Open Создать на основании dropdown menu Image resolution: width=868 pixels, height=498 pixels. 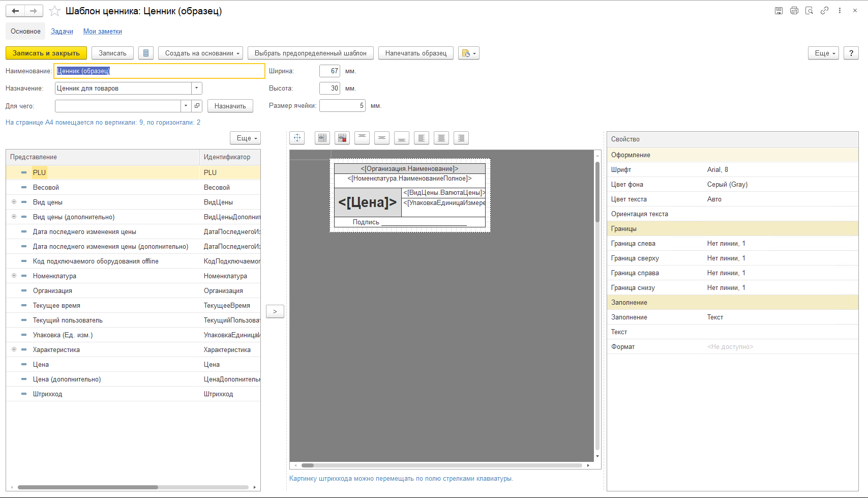pos(201,53)
